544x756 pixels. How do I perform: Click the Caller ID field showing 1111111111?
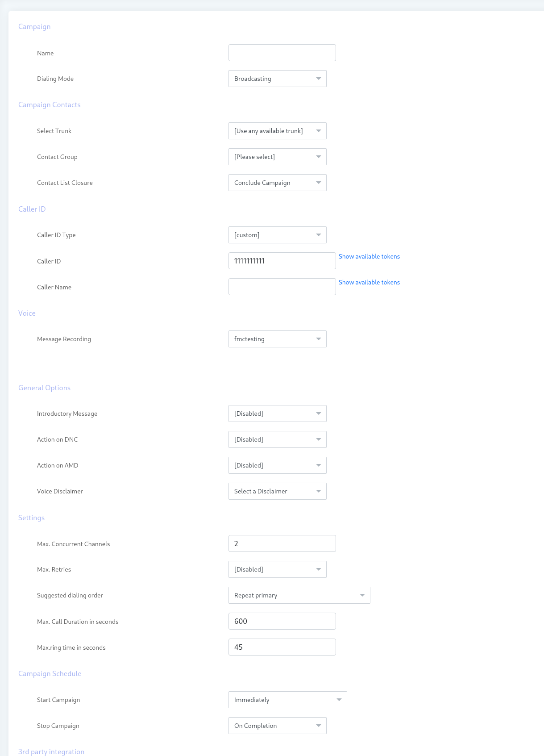coord(282,261)
